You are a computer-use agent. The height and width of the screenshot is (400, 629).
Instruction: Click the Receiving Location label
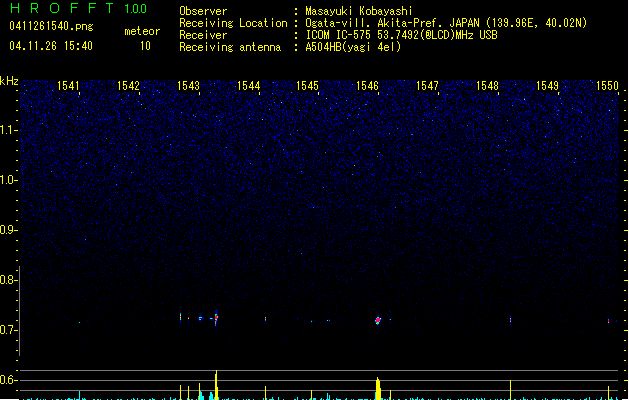click(233, 23)
